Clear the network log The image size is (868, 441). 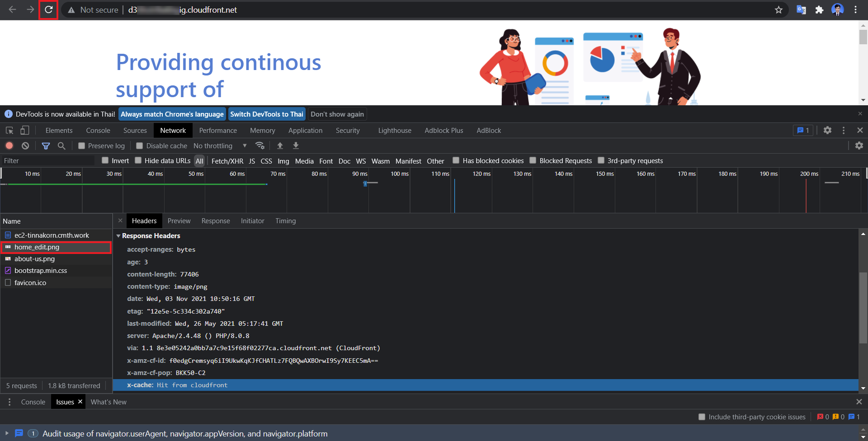click(x=25, y=145)
